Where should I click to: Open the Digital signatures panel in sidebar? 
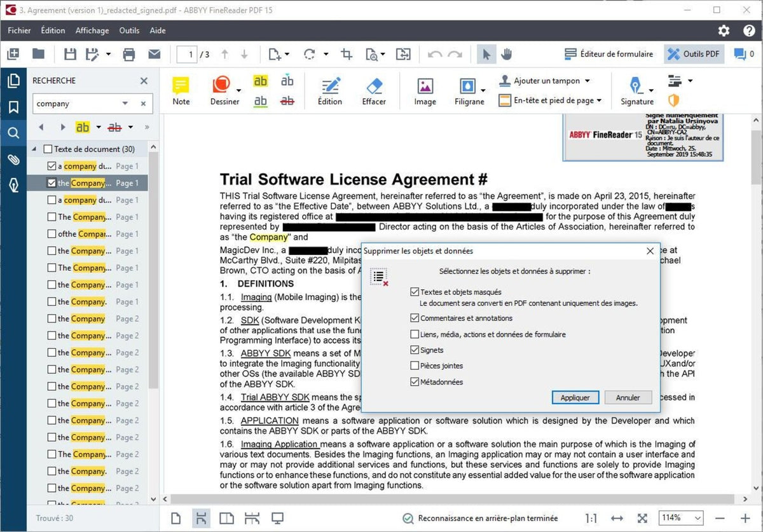(13, 185)
